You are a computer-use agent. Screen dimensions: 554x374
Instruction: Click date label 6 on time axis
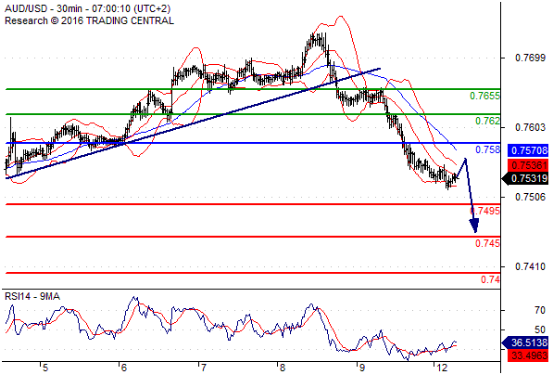click(123, 368)
